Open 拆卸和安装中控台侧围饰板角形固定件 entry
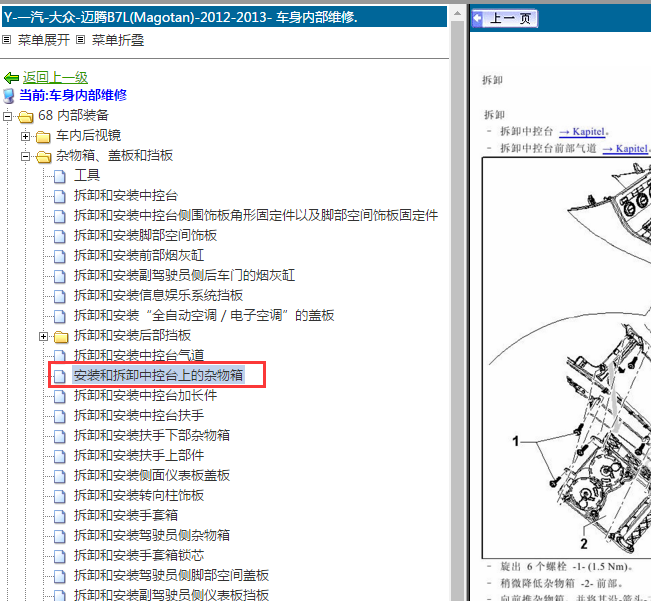Image resolution: width=651 pixels, height=601 pixels. 256,215
